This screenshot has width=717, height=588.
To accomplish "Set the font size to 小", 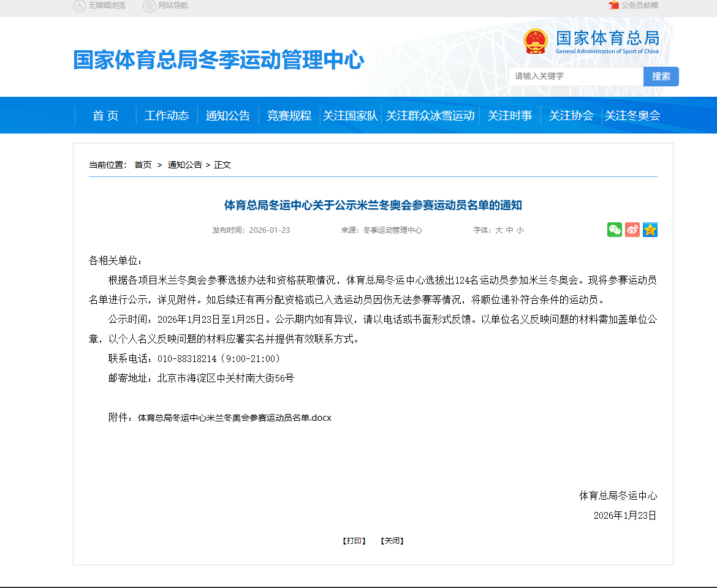I will click(520, 230).
